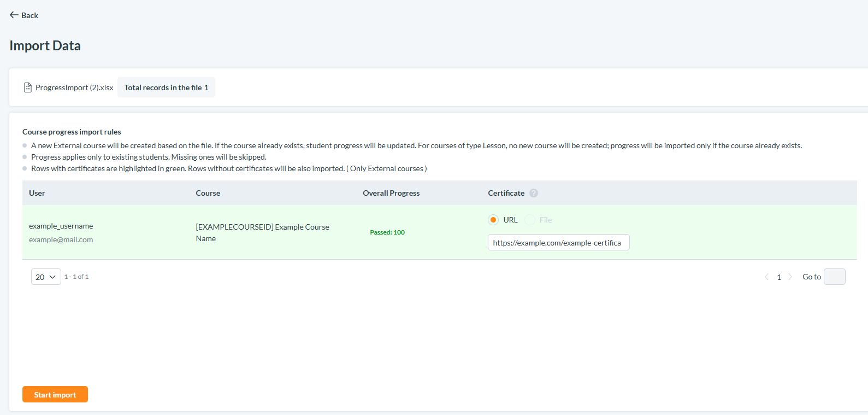Screen dimensions: 868x415
Task: Click the ProgressImport (2).xlsx file name
Action: [74, 87]
